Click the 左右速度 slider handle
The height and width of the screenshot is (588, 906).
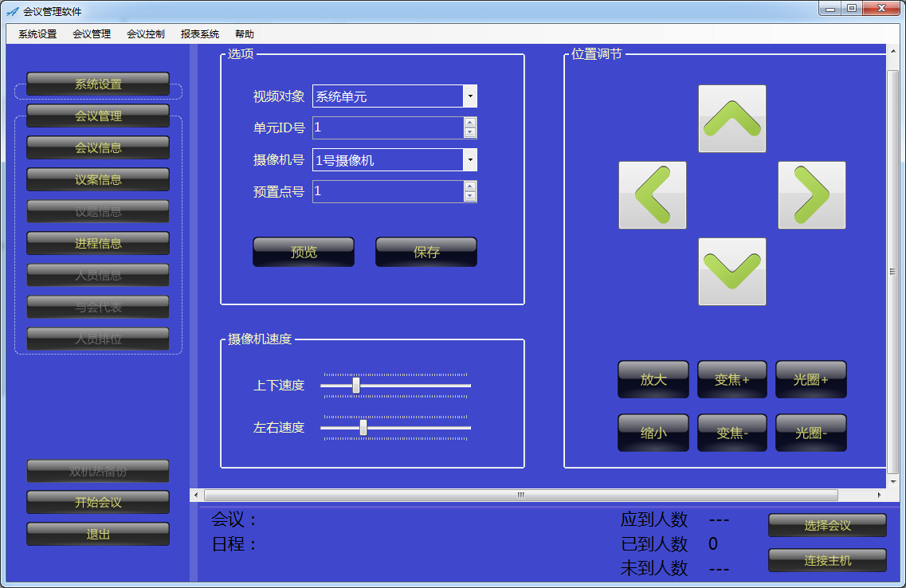coord(363,428)
